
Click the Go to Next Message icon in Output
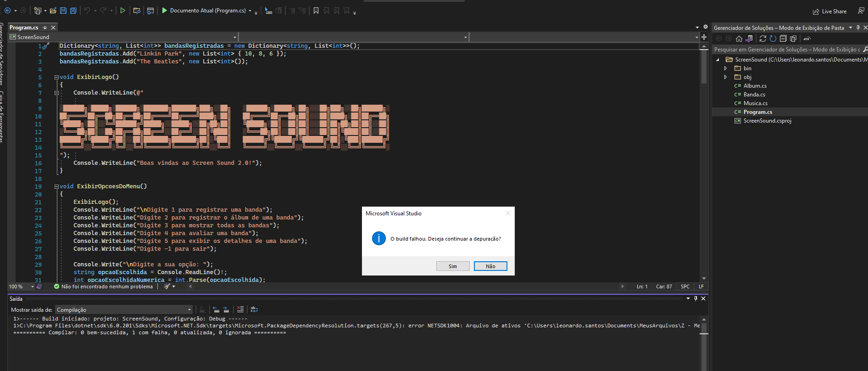226,309
